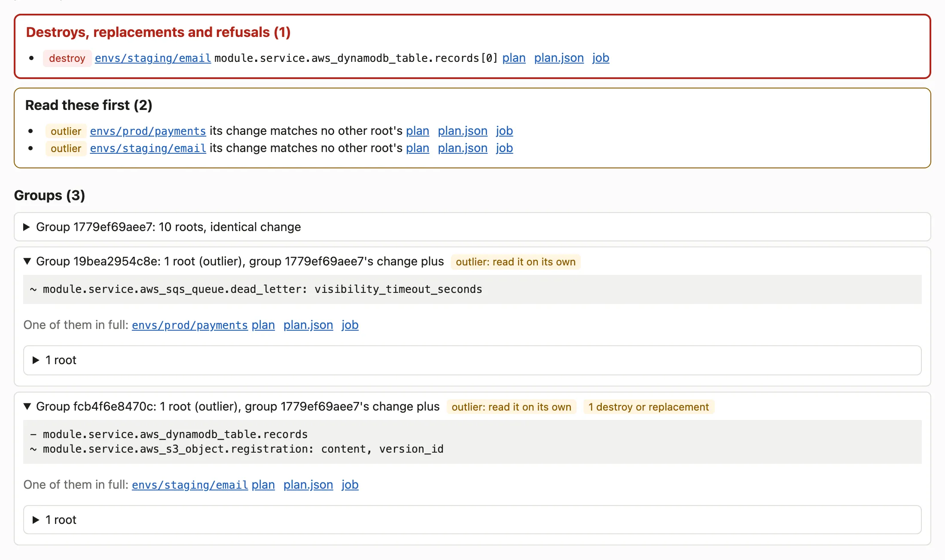The height and width of the screenshot is (560, 945).
Task: Click the dead_letter visibility_timeout_seconds code line
Action: [x=256, y=289]
